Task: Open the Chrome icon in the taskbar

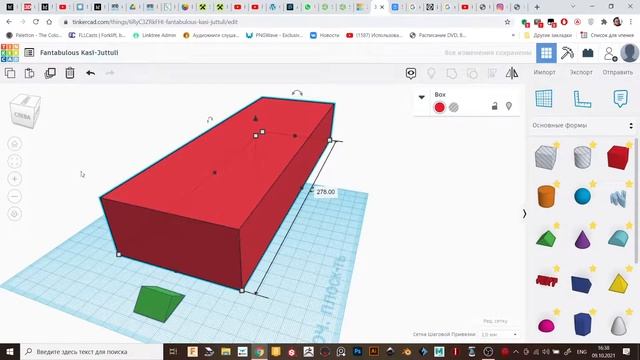Action: tap(259, 351)
